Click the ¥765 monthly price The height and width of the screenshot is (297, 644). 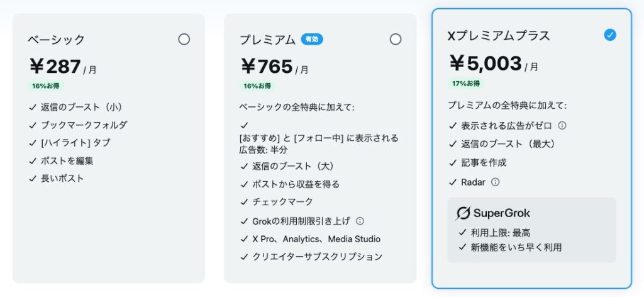tap(267, 66)
